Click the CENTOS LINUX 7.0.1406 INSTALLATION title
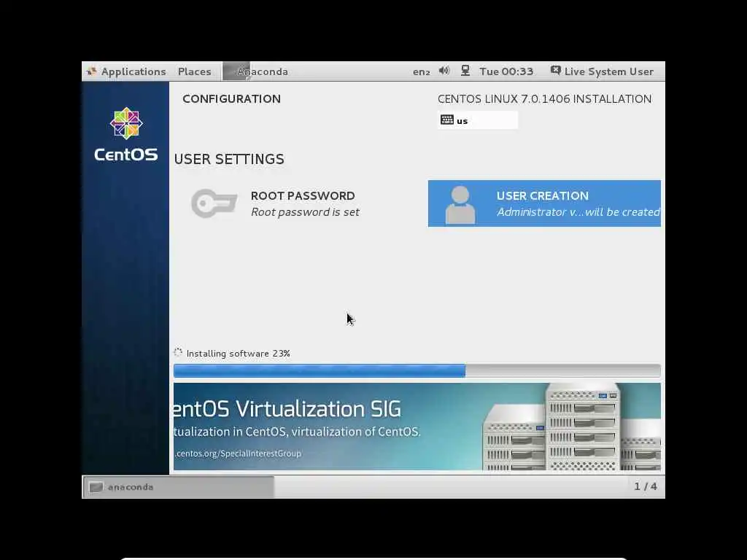Screen dimensions: 747x560 (x=544, y=99)
